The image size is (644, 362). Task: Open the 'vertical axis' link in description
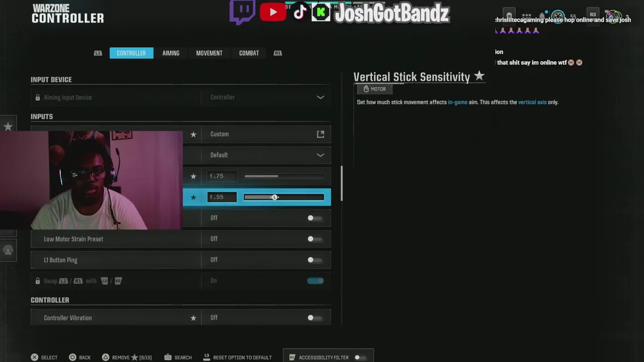(532, 102)
